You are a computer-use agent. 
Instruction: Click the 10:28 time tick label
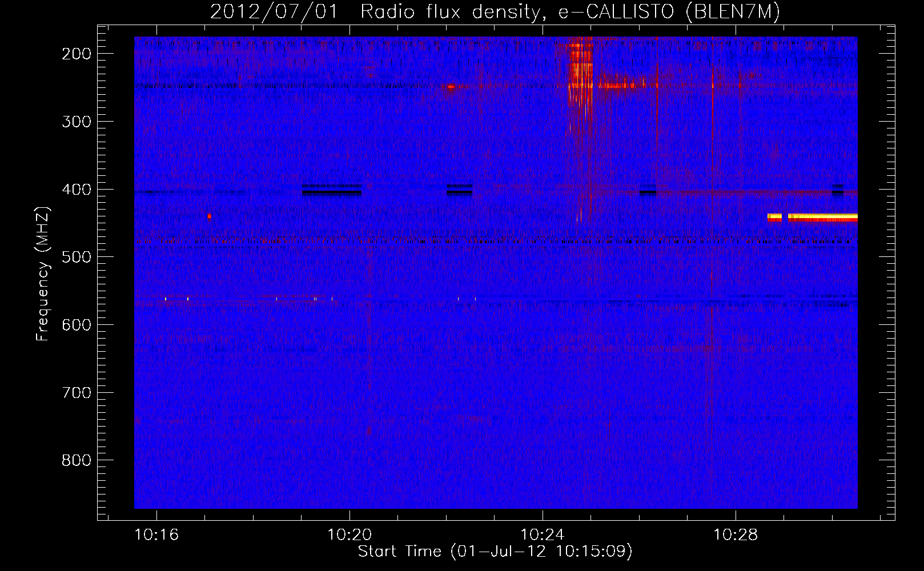pos(736,535)
